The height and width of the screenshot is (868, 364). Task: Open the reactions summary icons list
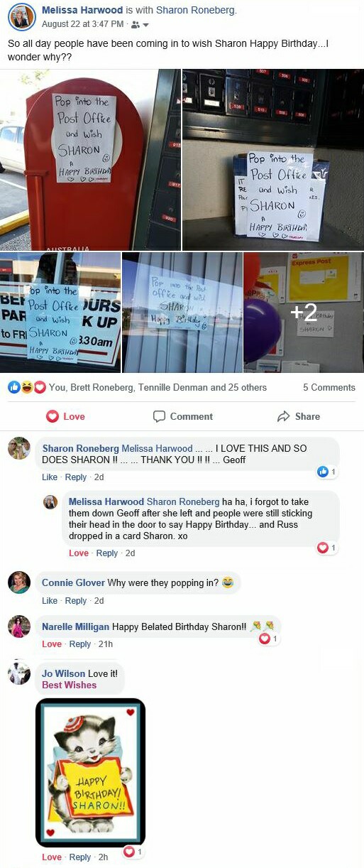click(27, 387)
